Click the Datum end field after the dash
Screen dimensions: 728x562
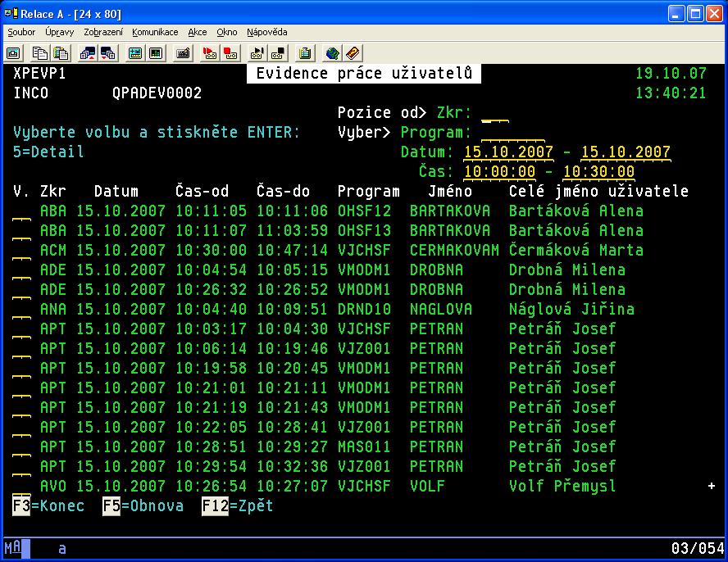[x=626, y=152]
